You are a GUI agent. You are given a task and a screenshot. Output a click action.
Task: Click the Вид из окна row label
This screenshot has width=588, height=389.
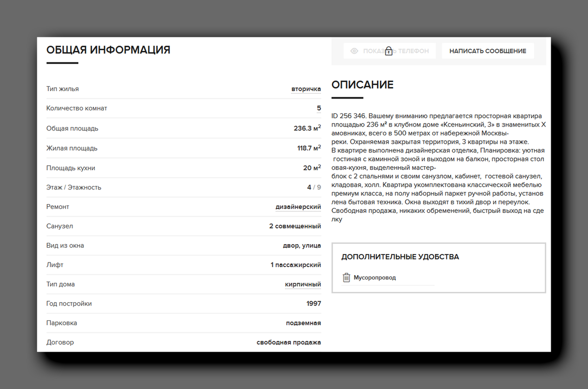65,246
